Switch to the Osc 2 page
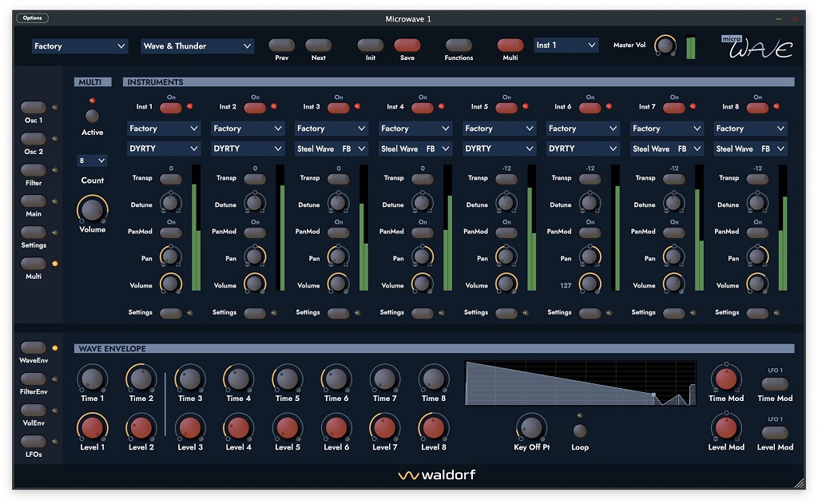 pos(34,139)
